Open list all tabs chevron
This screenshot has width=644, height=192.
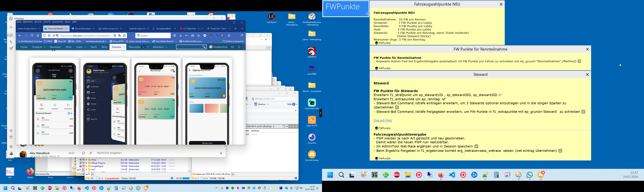[x=242, y=29]
